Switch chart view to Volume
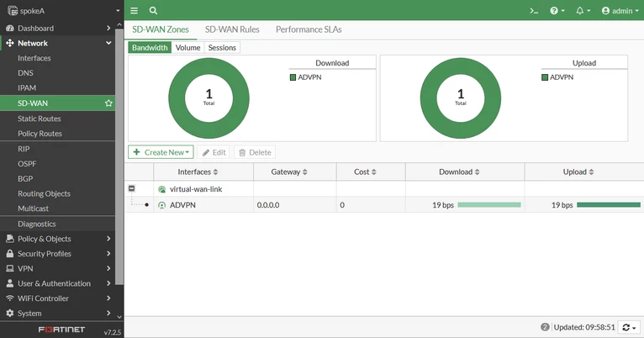The image size is (644, 338). (x=187, y=48)
